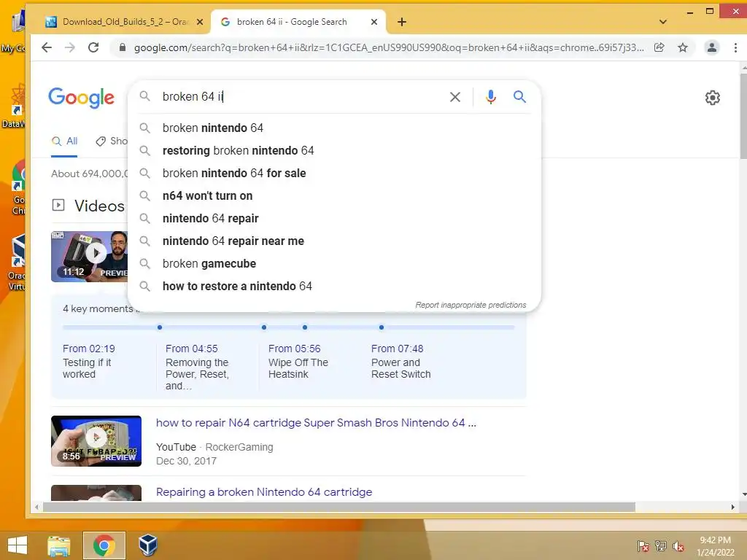Click the muted volume tray icon
747x560 pixels.
(x=678, y=545)
